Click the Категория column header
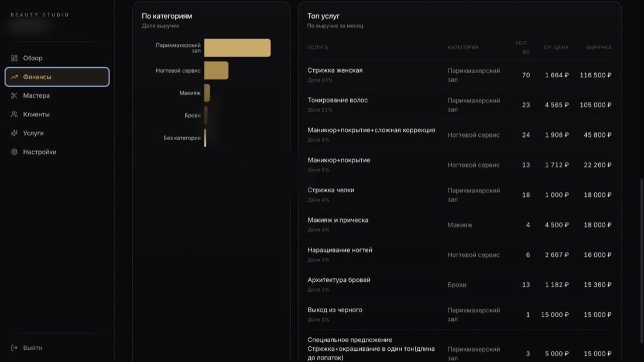 [463, 47]
